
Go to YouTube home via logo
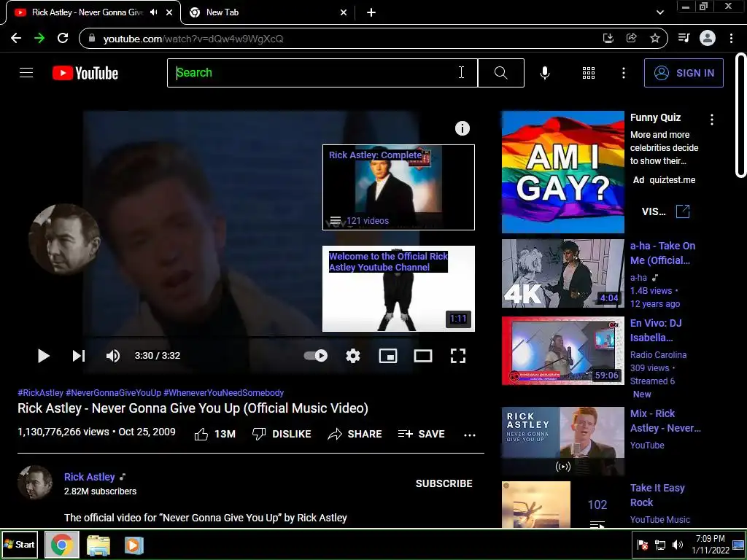pos(85,73)
